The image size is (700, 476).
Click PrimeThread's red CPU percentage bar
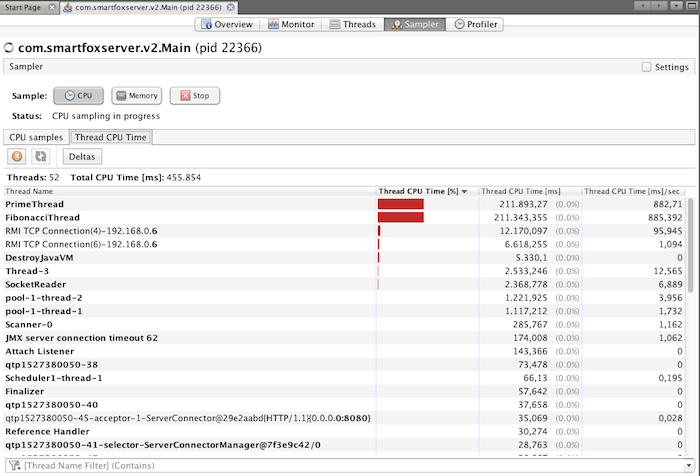(x=400, y=204)
